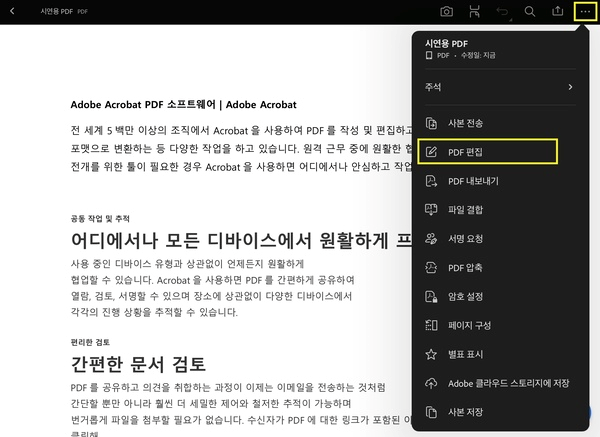Click heading 어디에서나 모든 디바이스에서
600x437 pixels.
pyautogui.click(x=241, y=240)
